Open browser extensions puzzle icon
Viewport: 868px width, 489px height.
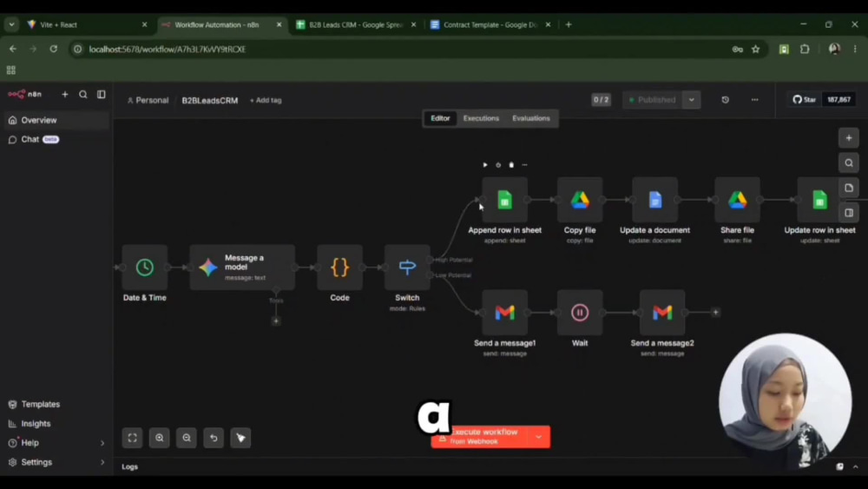pos(805,50)
